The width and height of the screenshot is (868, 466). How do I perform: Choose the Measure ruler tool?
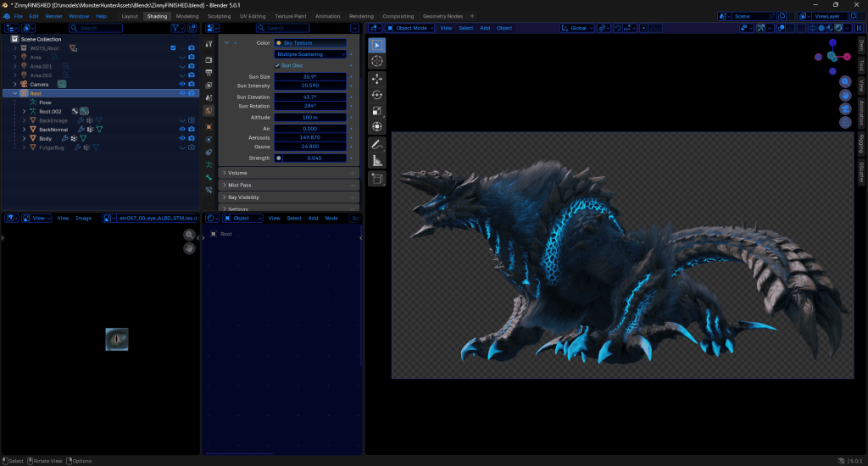(x=377, y=161)
